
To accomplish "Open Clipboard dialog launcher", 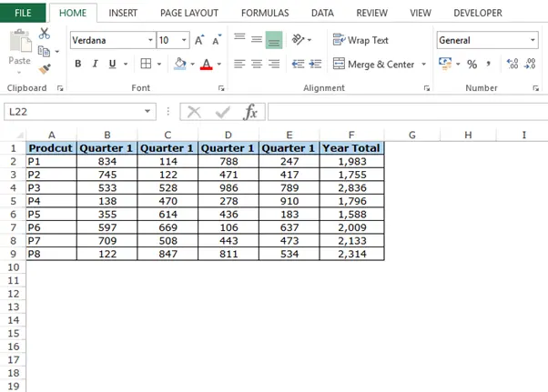I will [x=60, y=88].
